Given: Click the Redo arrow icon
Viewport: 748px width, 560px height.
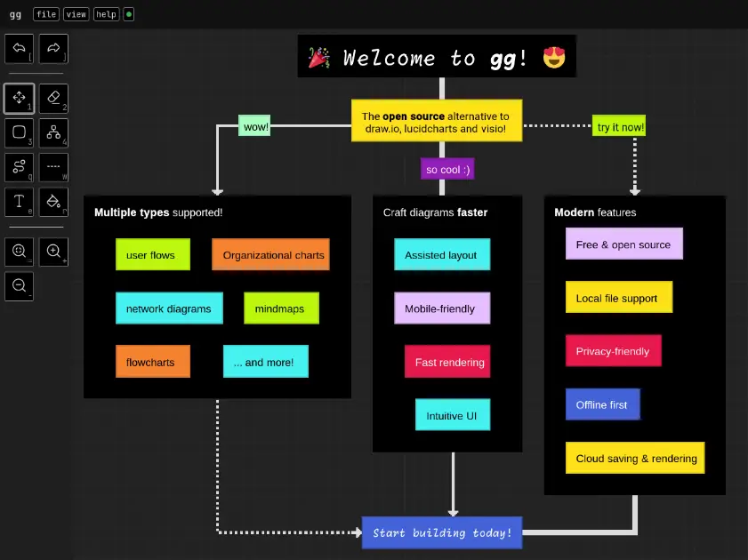Looking at the screenshot, I should coord(52,49).
